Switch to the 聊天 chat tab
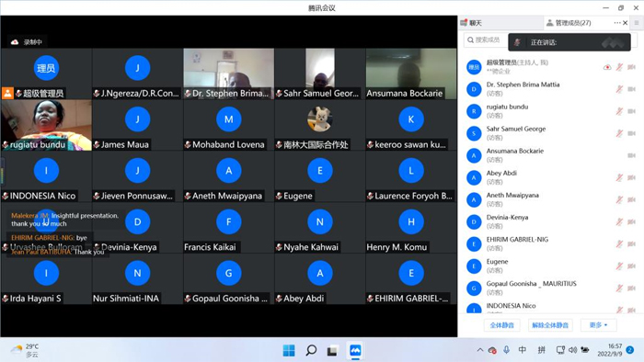 click(471, 23)
